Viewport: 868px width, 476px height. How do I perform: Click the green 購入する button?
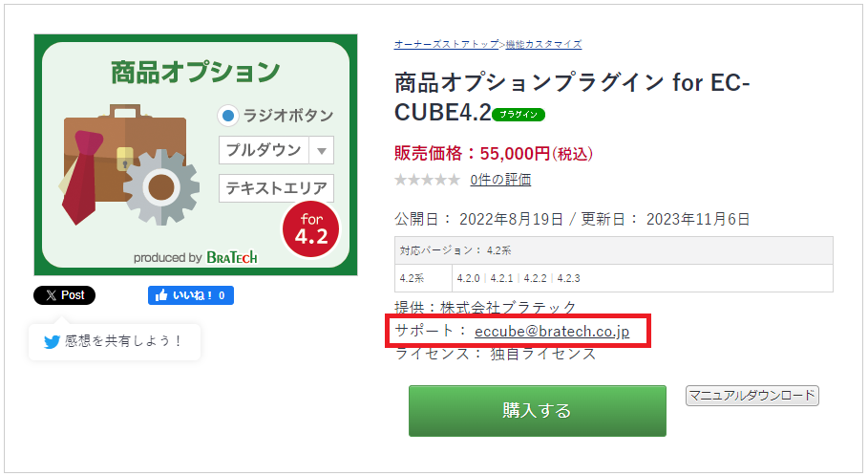[x=538, y=411]
